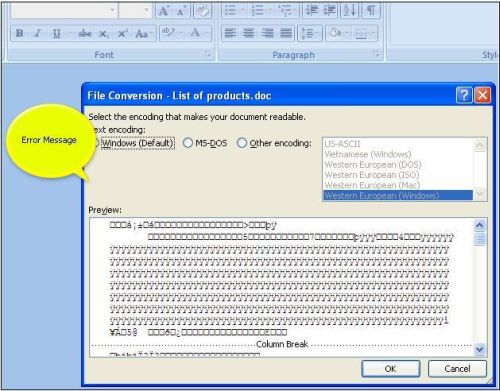The width and height of the screenshot is (500, 391).
Task: Toggle Bold formatting in Font group
Action: pyautogui.click(x=19, y=33)
